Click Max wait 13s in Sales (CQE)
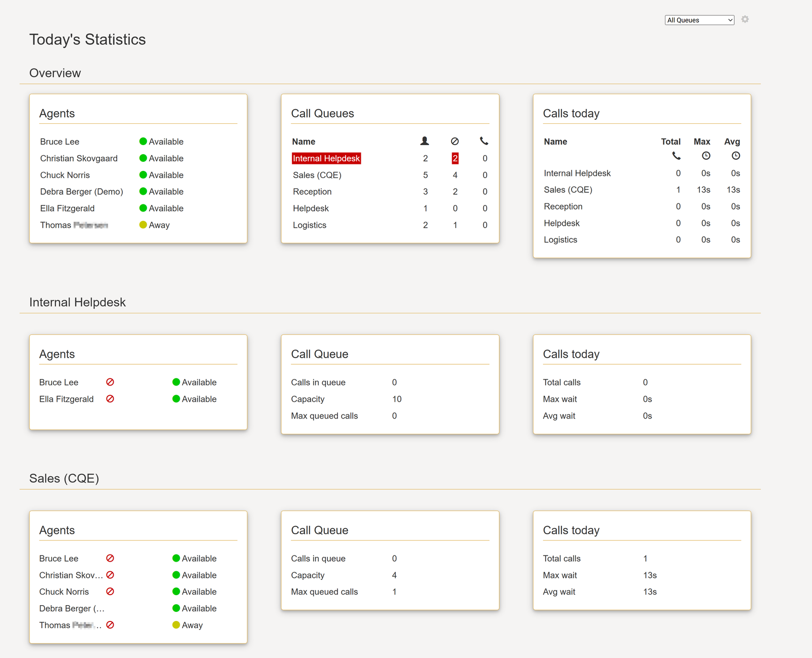 (650, 575)
